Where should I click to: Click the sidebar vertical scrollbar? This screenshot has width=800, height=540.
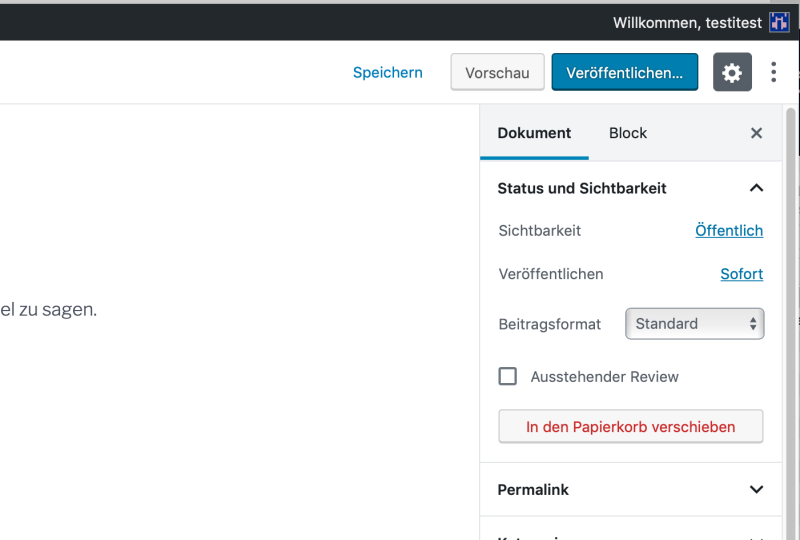(x=790, y=300)
